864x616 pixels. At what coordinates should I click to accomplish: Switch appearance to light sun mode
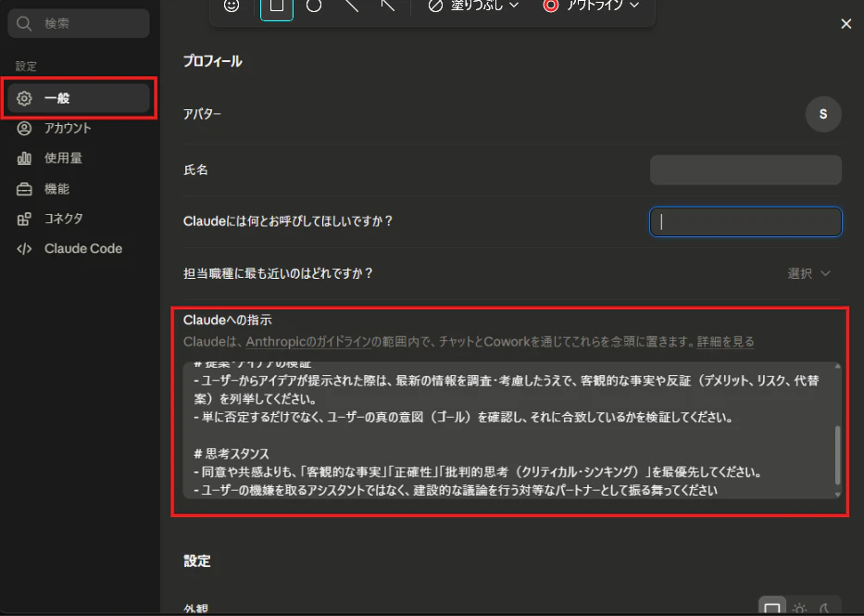(x=799, y=609)
